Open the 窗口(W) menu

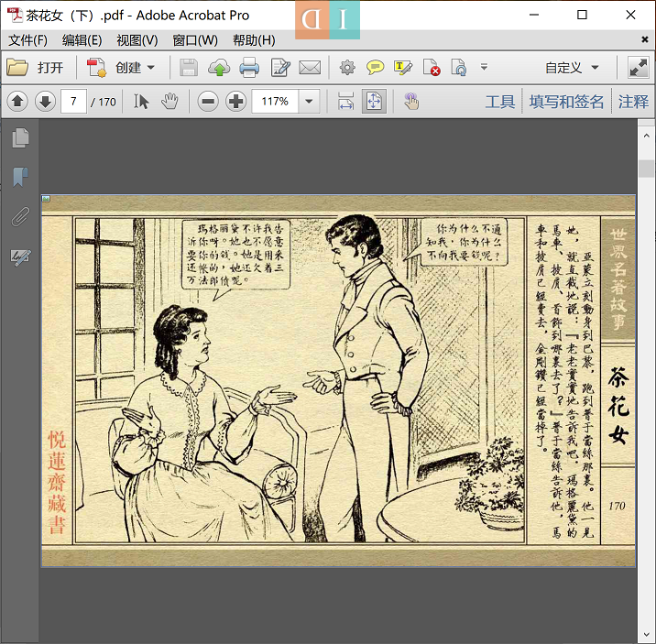click(x=195, y=40)
